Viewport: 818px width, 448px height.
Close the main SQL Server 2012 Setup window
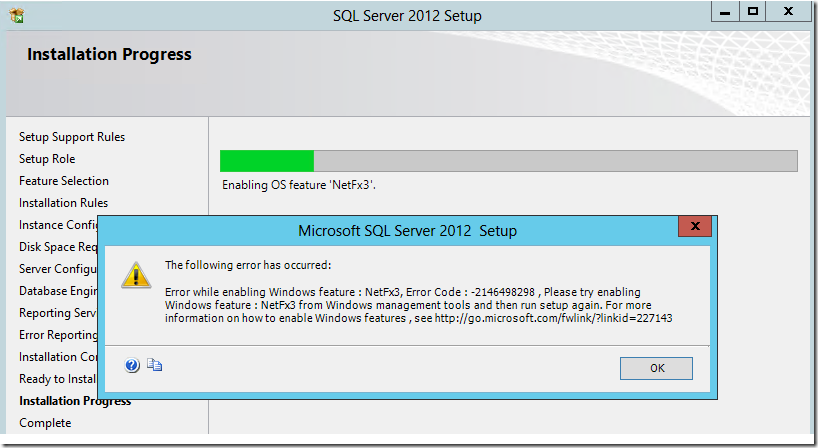[788, 11]
